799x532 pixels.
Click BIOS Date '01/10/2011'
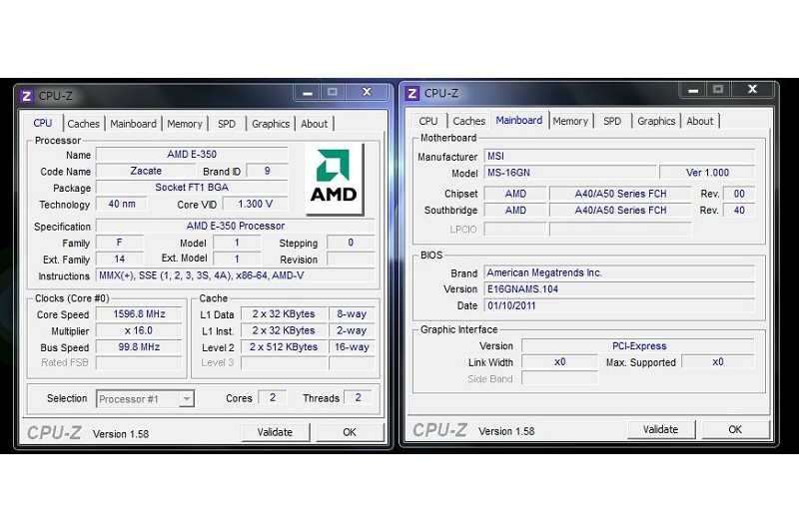pyautogui.click(x=619, y=306)
